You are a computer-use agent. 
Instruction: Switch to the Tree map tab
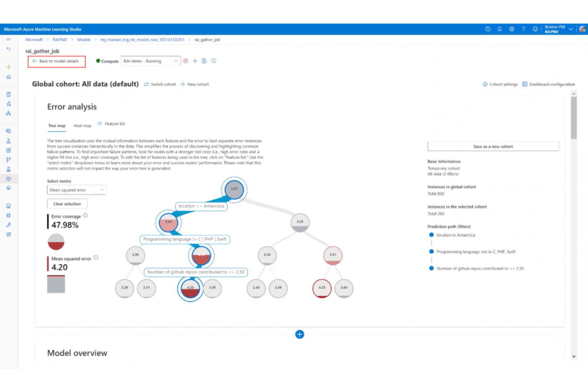point(57,126)
